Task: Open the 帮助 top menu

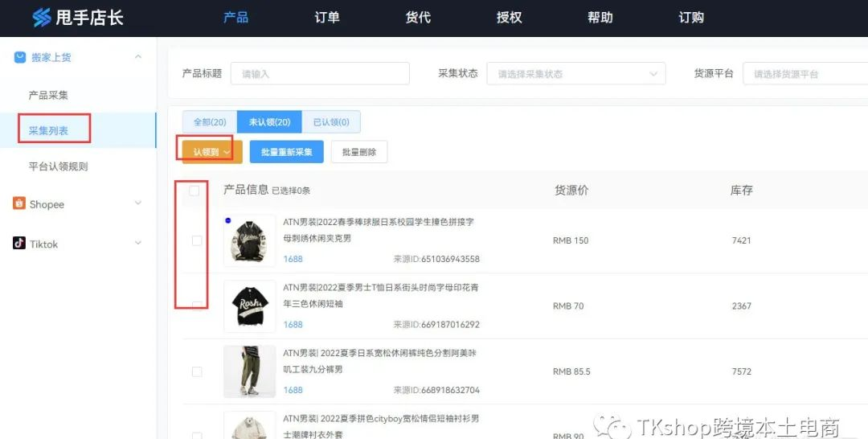Action: pos(600,18)
